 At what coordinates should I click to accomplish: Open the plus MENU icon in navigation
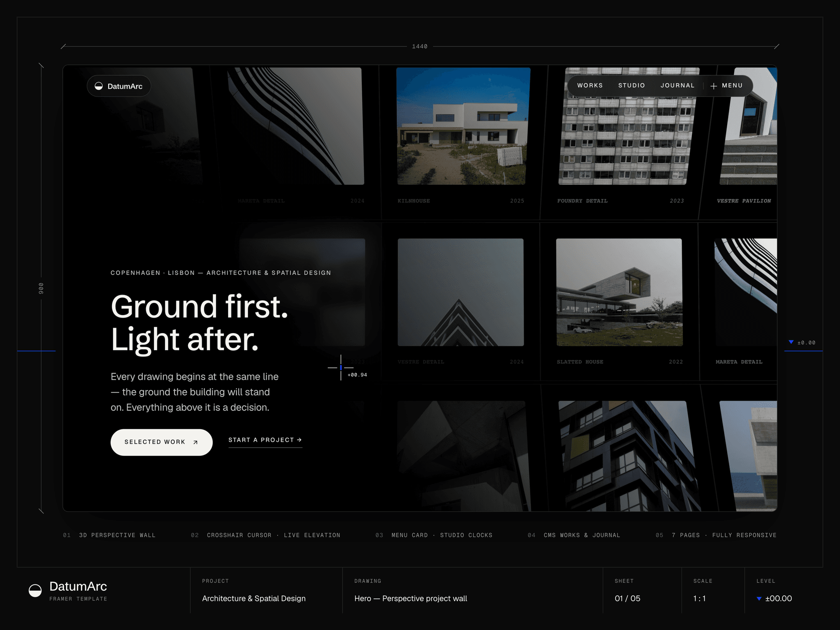point(714,86)
